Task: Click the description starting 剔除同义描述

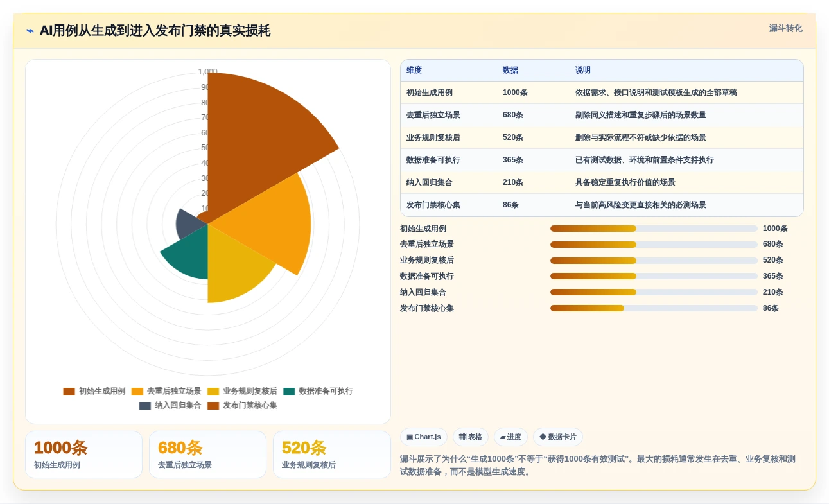Action: coord(641,116)
